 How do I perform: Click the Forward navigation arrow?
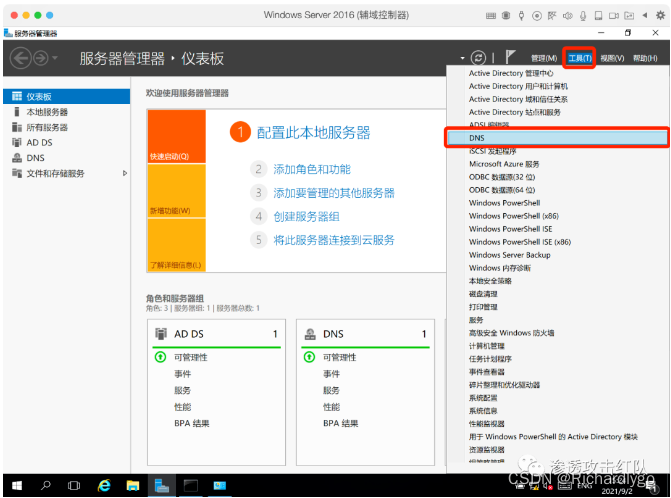(41, 58)
